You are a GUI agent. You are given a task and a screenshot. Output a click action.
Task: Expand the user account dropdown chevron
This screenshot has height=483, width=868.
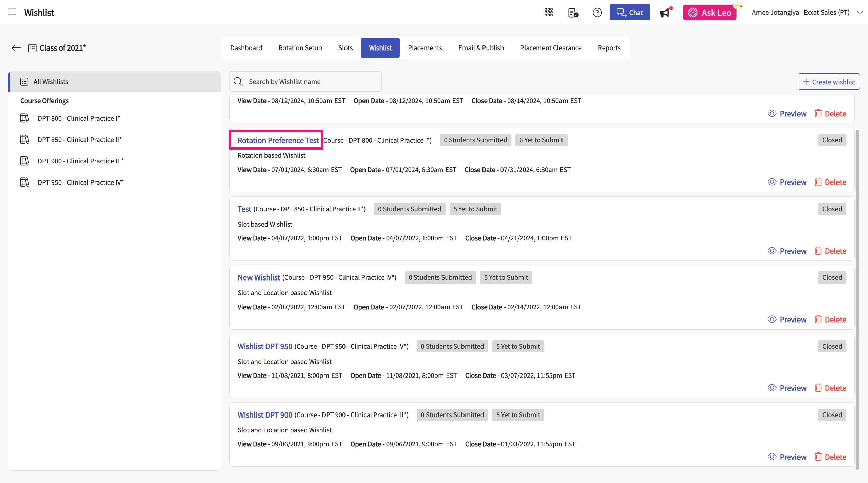[x=860, y=13]
